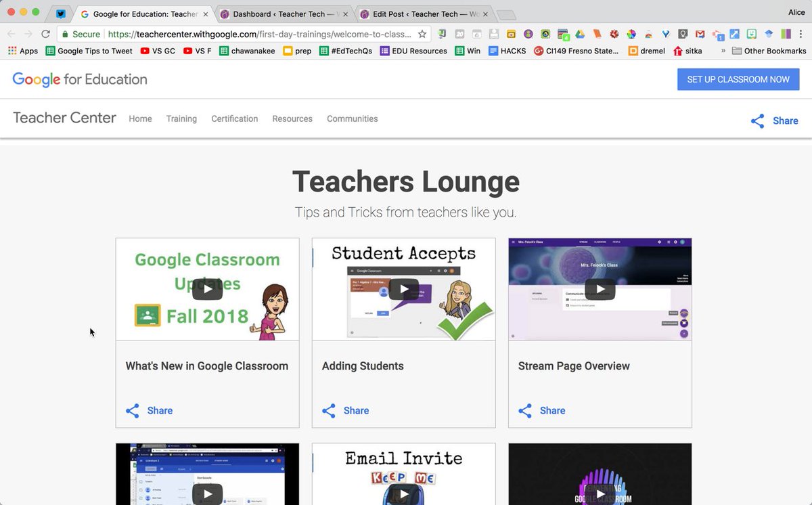The image size is (812, 505).
Task: Click the Google for Education logo
Action: pyautogui.click(x=80, y=79)
